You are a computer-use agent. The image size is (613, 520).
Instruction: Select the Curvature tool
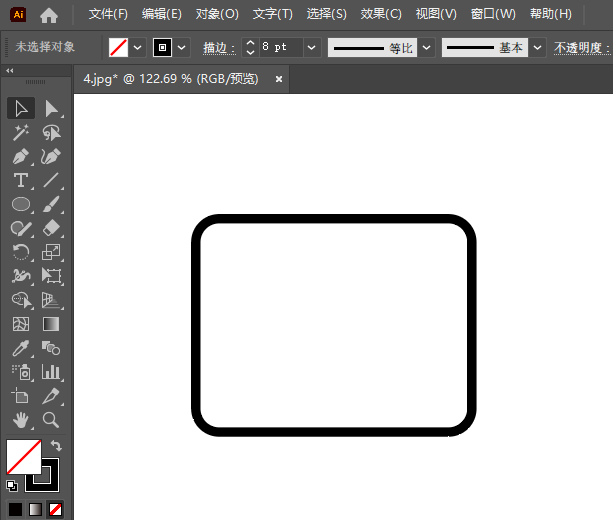pyautogui.click(x=51, y=156)
